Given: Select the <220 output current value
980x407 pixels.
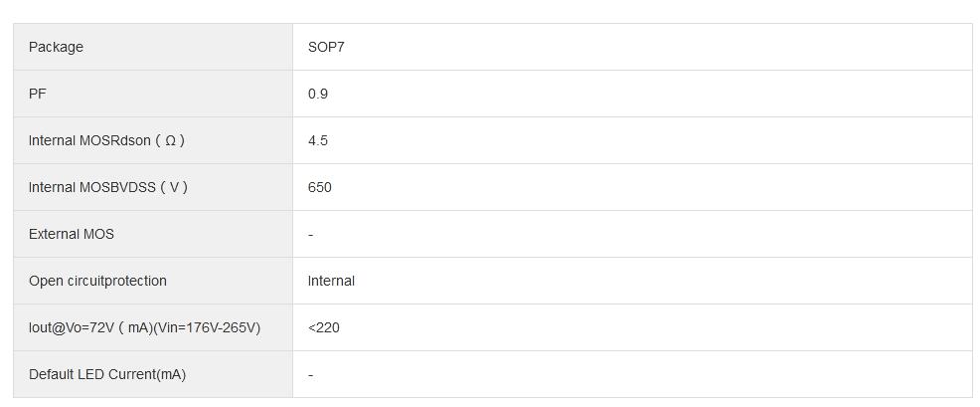Looking at the screenshot, I should click(324, 327).
